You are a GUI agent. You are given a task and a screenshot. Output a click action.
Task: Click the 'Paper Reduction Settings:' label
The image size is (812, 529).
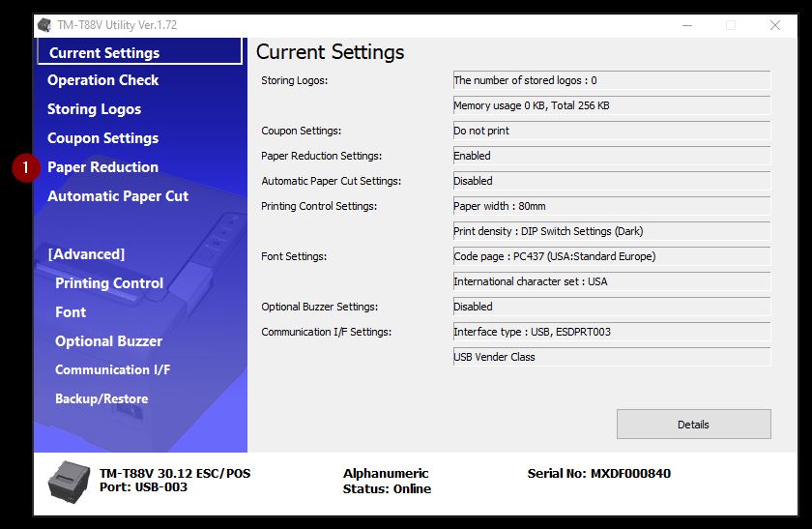tap(321, 156)
